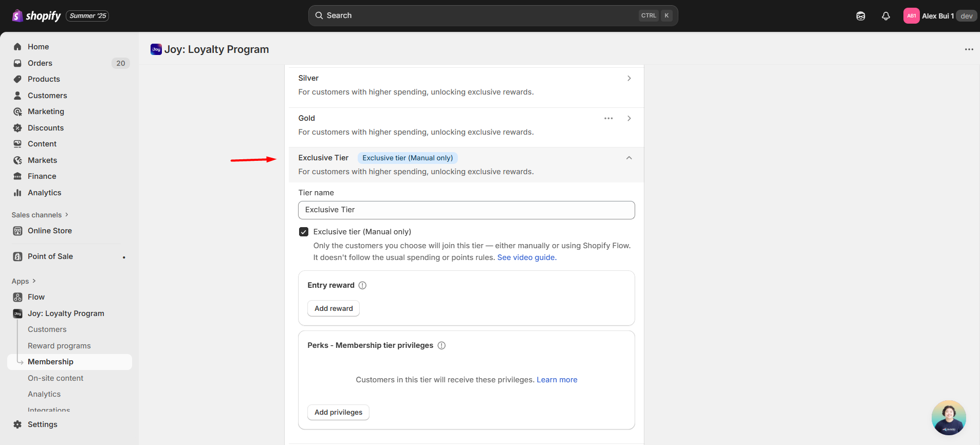This screenshot has width=980, height=445.
Task: Open the Gold tier three-dot options
Action: (x=608, y=118)
